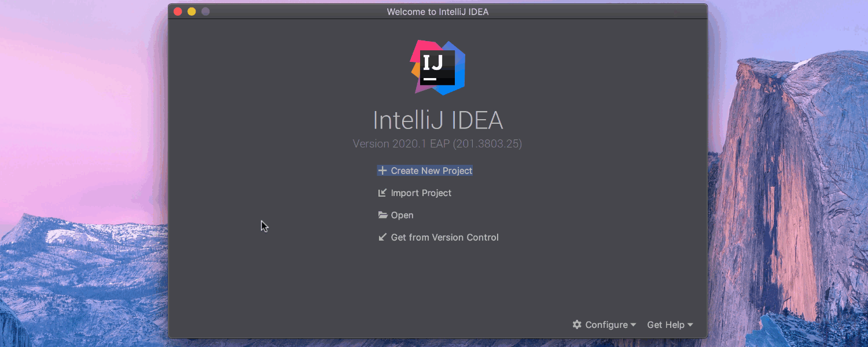Image resolution: width=868 pixels, height=347 pixels.
Task: Click the plus icon beside Create New Project
Action: click(382, 171)
